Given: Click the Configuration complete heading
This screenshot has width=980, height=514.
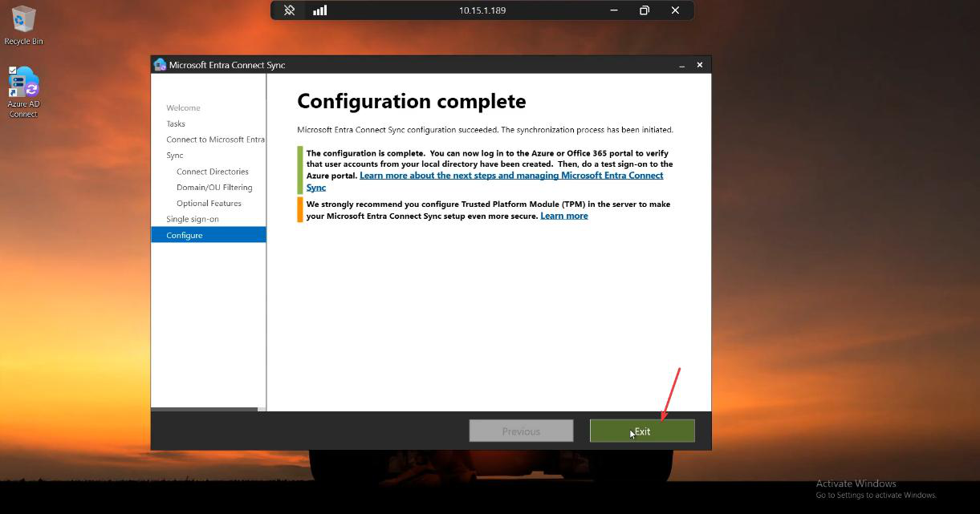Looking at the screenshot, I should point(412,101).
